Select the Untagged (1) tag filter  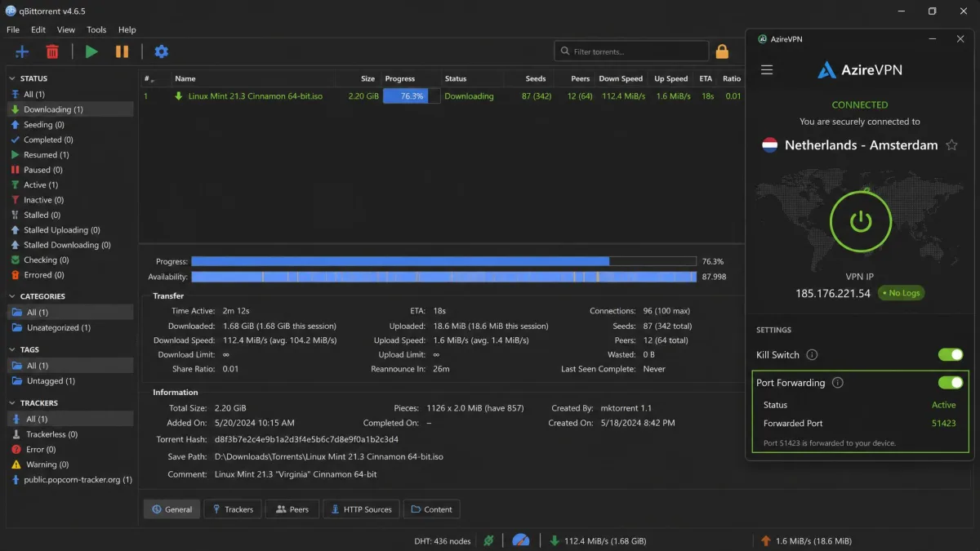[x=70, y=380]
